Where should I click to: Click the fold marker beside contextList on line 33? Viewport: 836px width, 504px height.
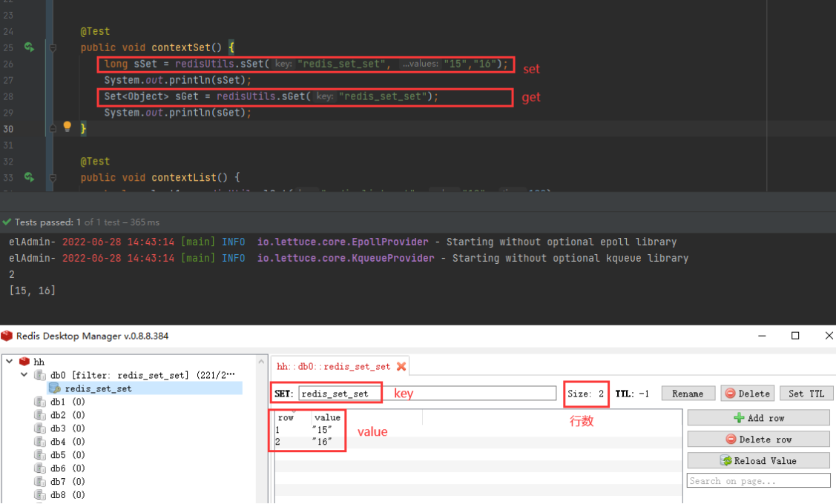click(53, 177)
